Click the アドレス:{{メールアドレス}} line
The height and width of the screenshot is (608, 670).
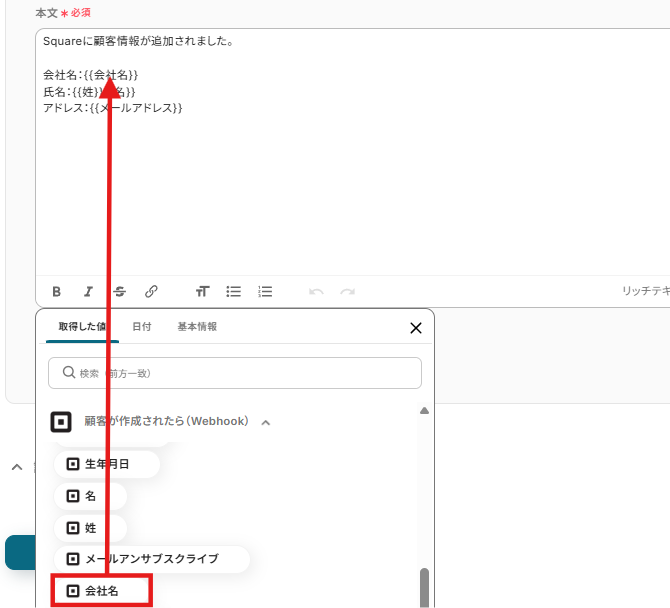113,108
